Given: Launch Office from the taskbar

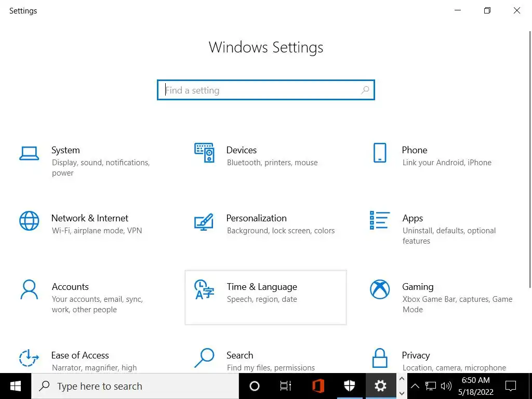Looking at the screenshot, I should click(318, 386).
